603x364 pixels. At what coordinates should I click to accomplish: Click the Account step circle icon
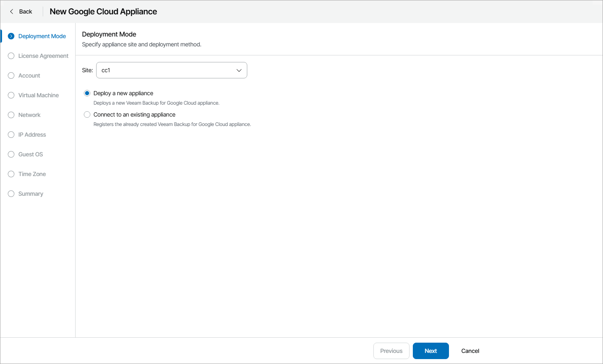11,76
